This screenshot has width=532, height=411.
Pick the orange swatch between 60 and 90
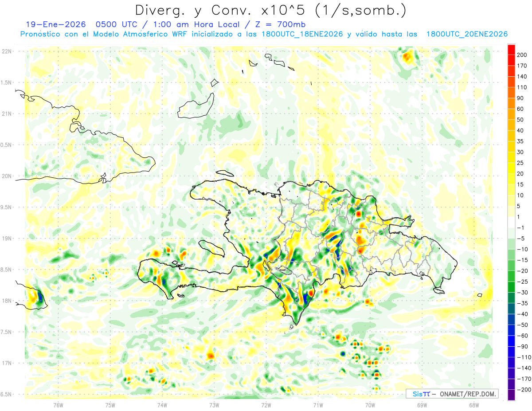[x=511, y=104]
